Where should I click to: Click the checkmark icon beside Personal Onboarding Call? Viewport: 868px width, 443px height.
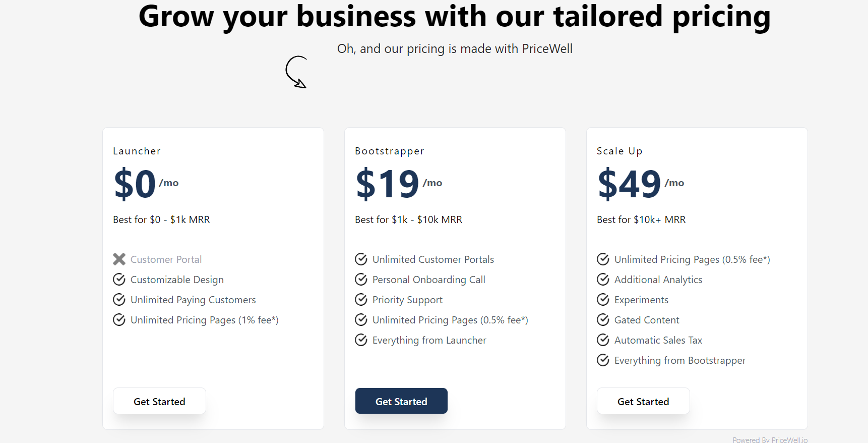361,280
